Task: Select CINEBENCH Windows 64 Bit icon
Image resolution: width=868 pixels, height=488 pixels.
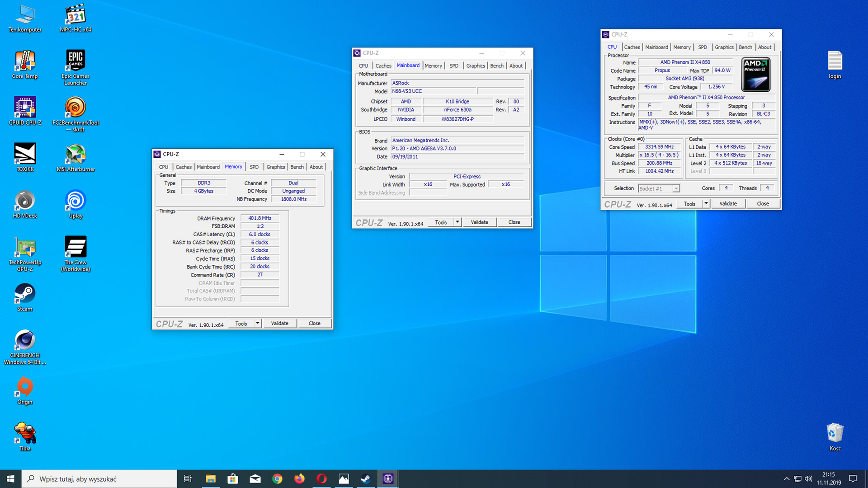Action: pos(25,347)
